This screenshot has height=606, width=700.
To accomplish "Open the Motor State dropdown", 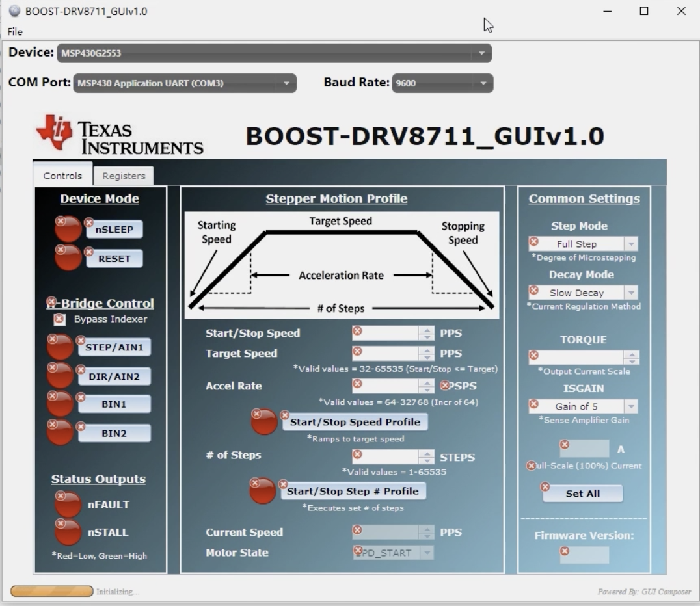I will pos(393,553).
